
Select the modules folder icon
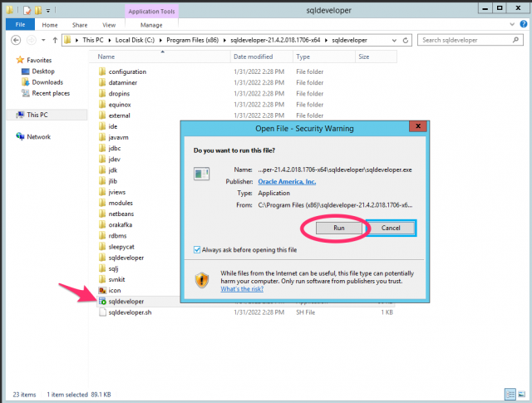coord(102,203)
